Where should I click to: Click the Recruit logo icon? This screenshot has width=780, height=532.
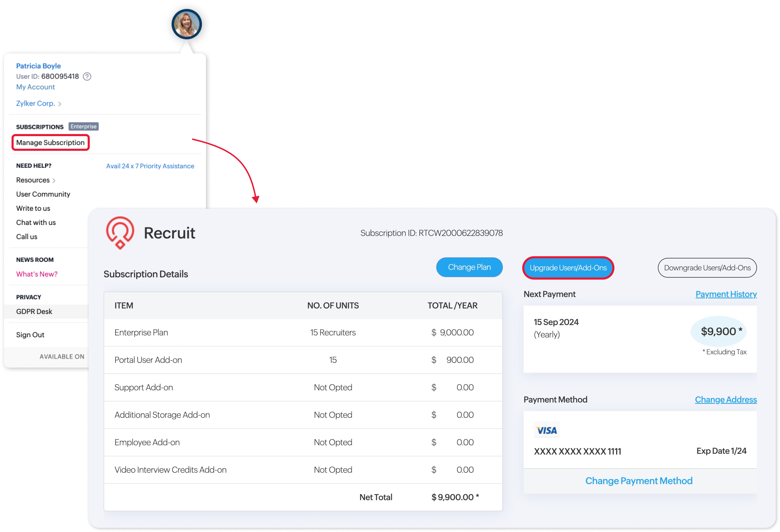click(x=120, y=233)
